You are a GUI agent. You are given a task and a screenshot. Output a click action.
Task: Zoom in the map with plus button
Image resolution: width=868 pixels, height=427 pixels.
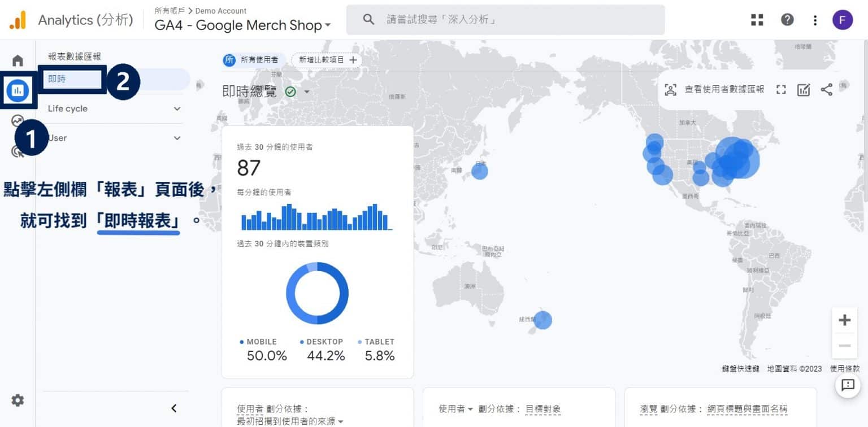844,320
